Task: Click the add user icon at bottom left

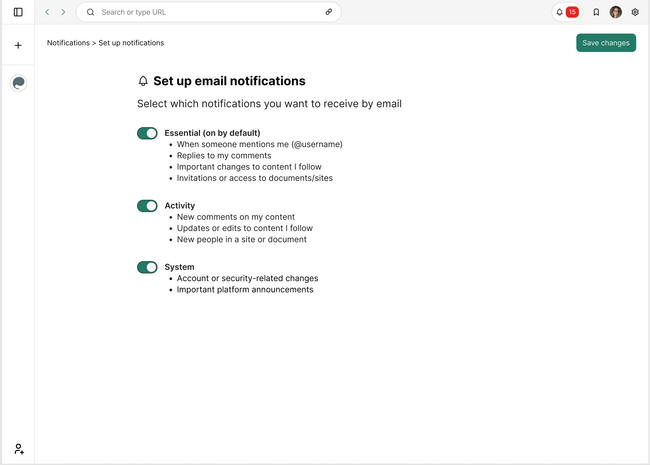Action: pos(18,449)
